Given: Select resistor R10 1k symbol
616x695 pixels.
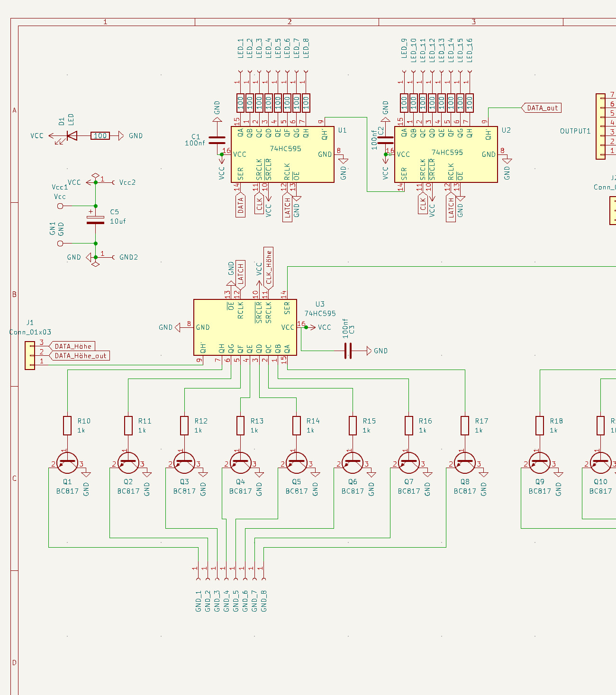Looking at the screenshot, I should [x=67, y=425].
